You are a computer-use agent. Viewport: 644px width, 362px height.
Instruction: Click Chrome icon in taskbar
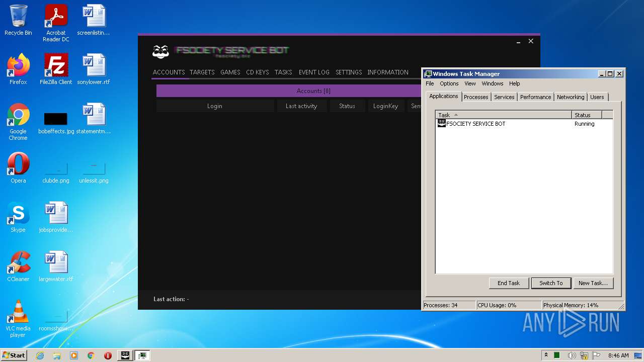click(x=91, y=355)
